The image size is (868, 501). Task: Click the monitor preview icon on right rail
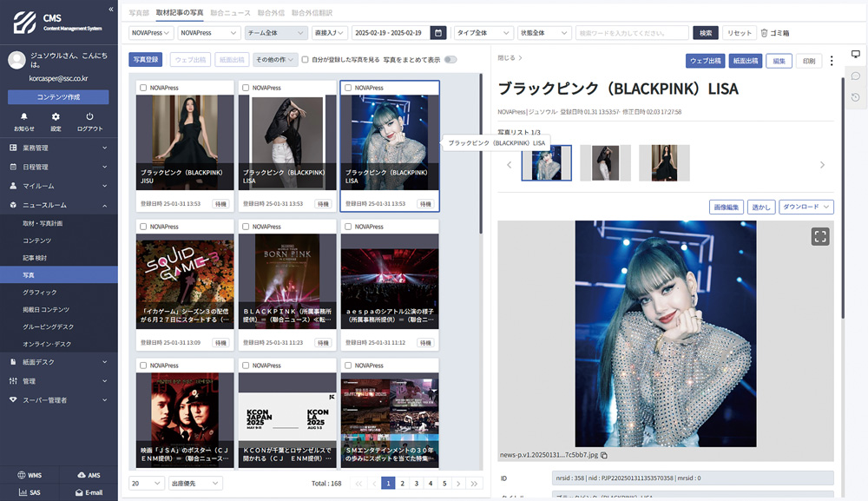pyautogui.click(x=855, y=54)
